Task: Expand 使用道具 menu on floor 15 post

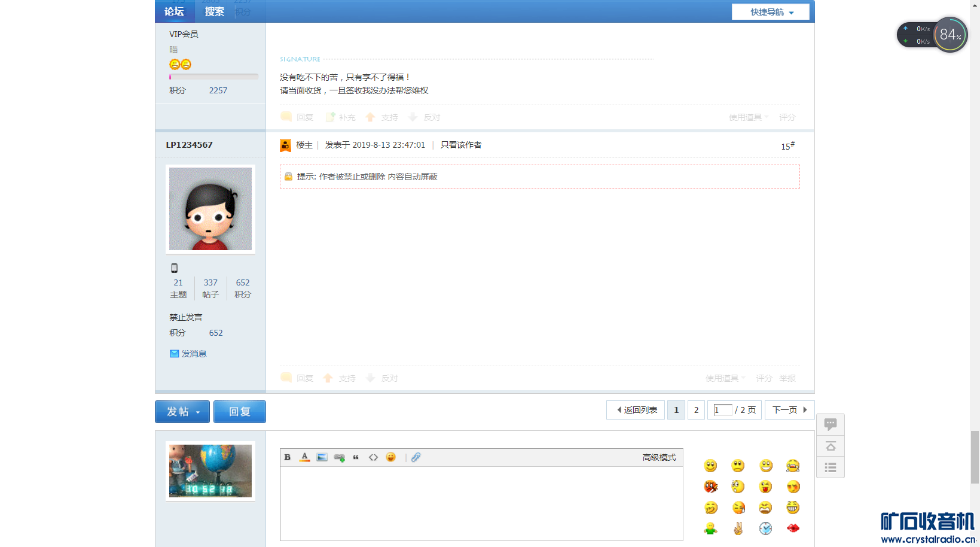Action: [725, 378]
